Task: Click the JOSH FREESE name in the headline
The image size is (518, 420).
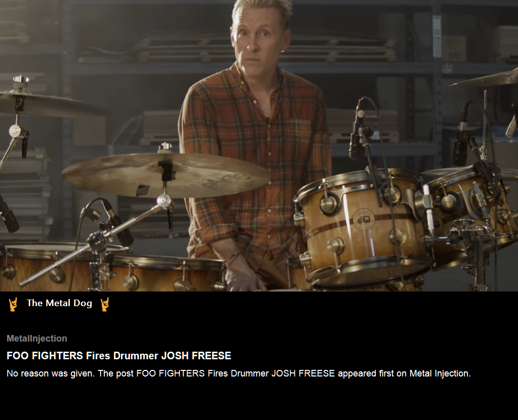Action: click(196, 356)
